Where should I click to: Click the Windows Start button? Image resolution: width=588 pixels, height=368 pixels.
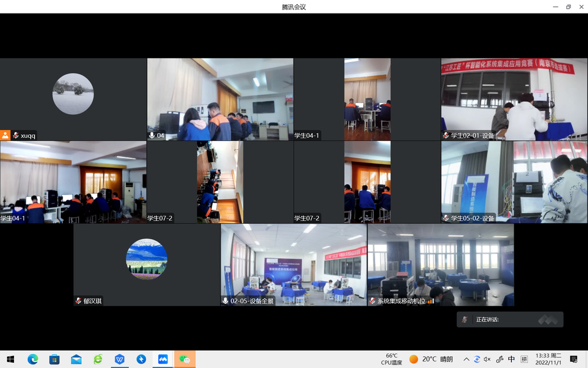[x=10, y=359]
